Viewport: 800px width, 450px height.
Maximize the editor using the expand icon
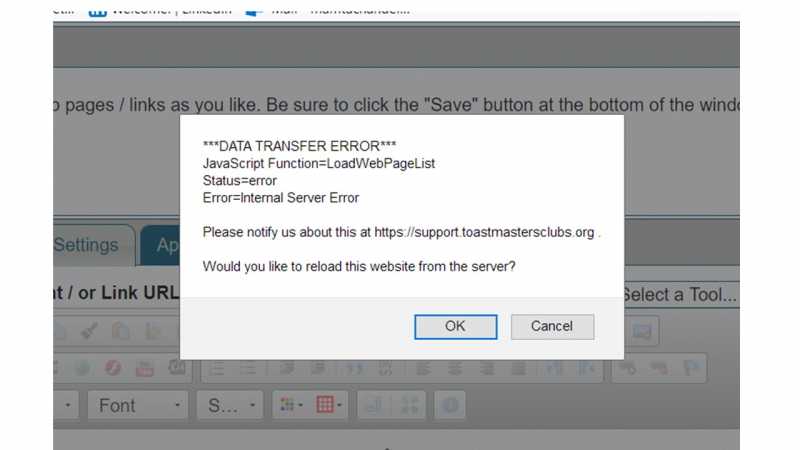tap(409, 405)
